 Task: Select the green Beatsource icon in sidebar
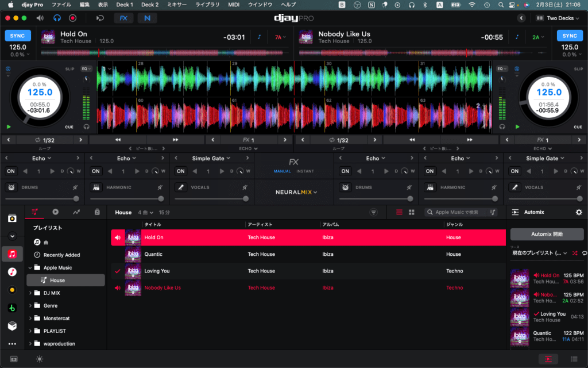tap(12, 308)
